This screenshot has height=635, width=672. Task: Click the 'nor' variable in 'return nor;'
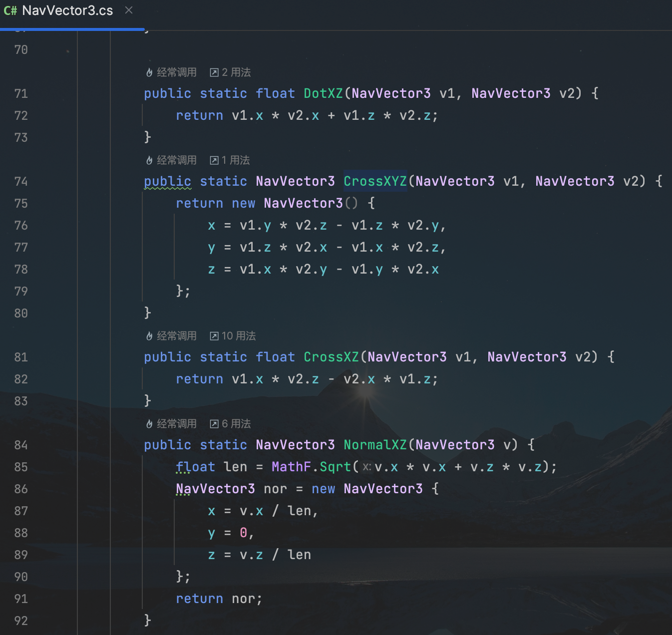[244, 599]
